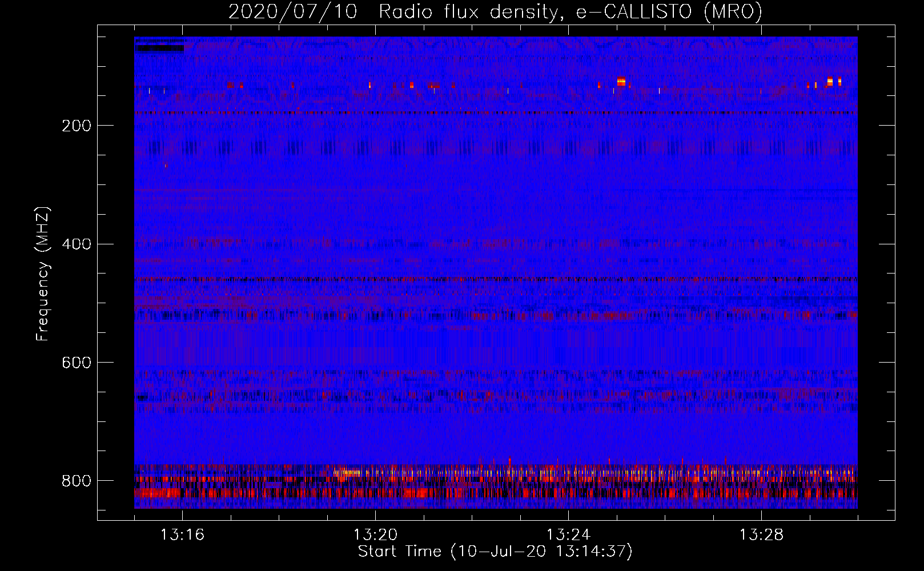Click the 13:24 time tick label
This screenshot has height=571, width=924.
[568, 535]
